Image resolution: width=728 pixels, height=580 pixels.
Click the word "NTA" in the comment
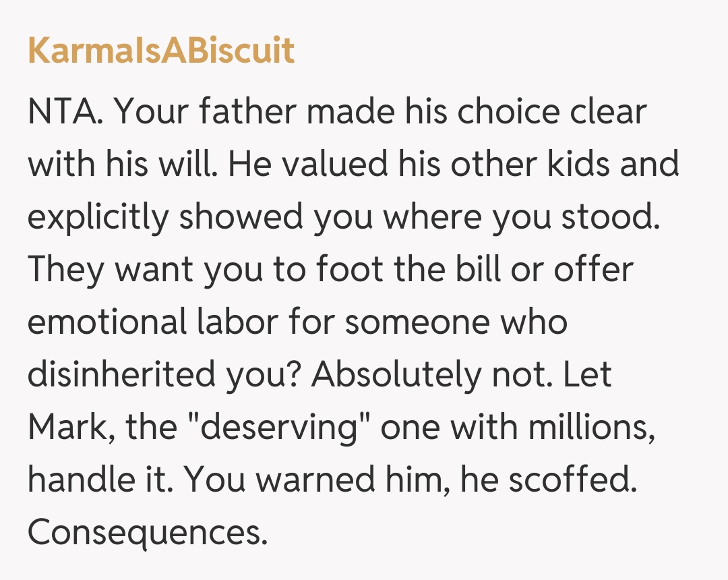[63, 111]
